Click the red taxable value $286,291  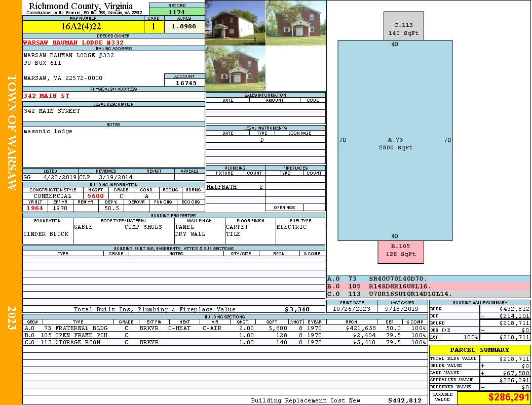click(x=509, y=397)
